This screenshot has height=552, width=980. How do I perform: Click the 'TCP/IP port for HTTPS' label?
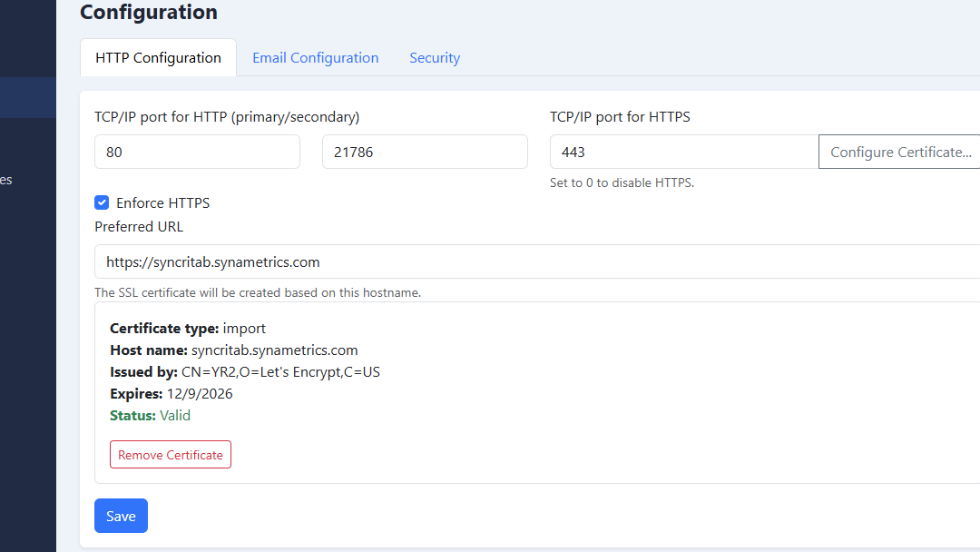click(x=620, y=117)
